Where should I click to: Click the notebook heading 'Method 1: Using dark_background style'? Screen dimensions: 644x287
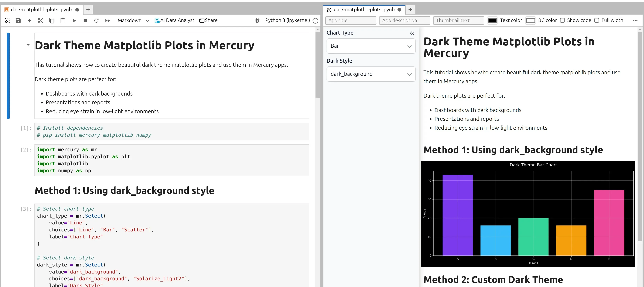click(124, 191)
